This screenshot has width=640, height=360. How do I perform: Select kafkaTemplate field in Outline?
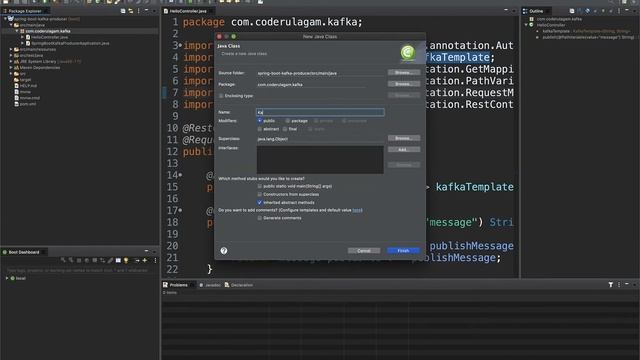click(x=586, y=31)
